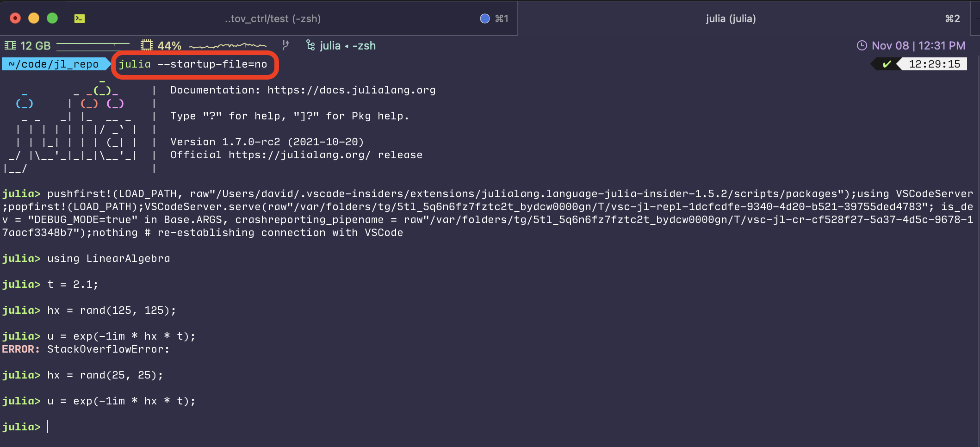Click the terminal icon in the zsh tab

pos(79,18)
